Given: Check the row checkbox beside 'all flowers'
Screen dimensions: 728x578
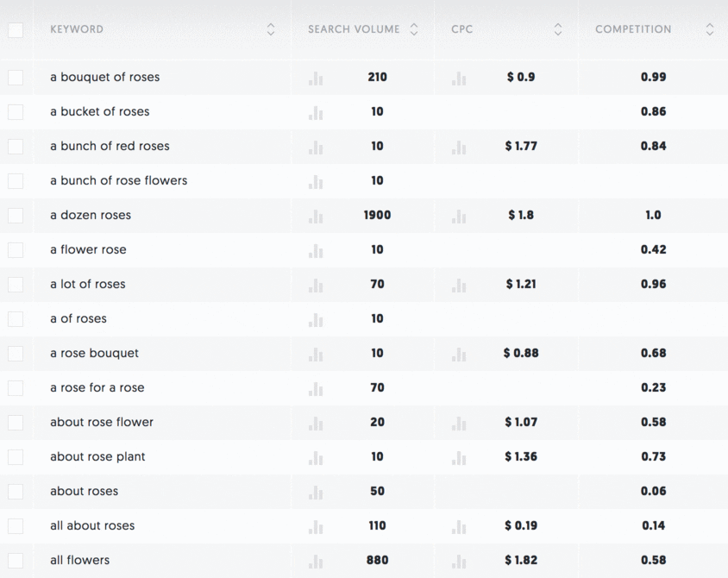Looking at the screenshot, I should point(14,560).
